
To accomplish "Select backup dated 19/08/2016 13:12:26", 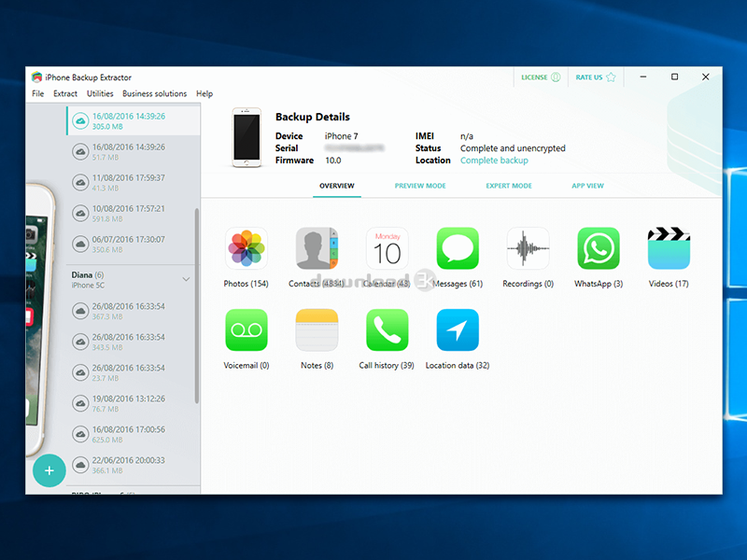I will point(134,403).
